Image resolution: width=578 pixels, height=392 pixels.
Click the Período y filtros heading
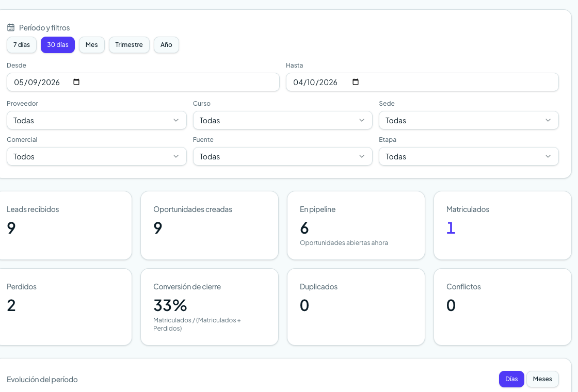click(x=44, y=28)
